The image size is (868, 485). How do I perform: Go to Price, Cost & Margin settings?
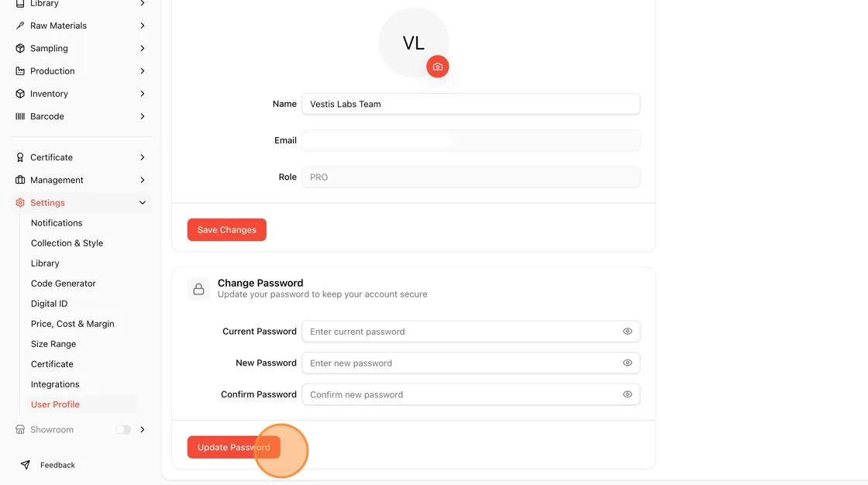(x=73, y=324)
